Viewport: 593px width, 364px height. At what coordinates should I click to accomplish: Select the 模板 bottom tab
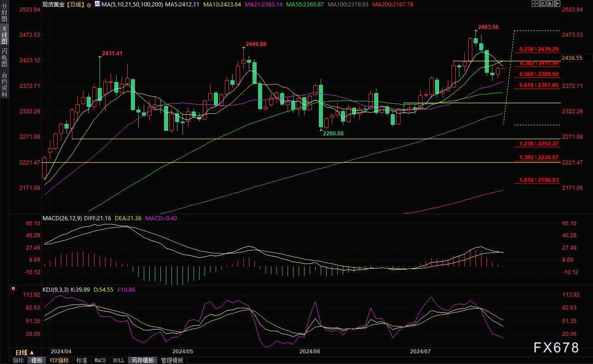pos(36,360)
